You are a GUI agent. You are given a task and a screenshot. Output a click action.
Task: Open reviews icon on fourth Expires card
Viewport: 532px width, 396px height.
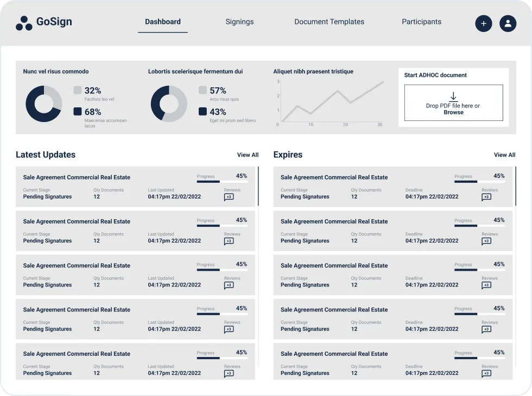pos(486,329)
